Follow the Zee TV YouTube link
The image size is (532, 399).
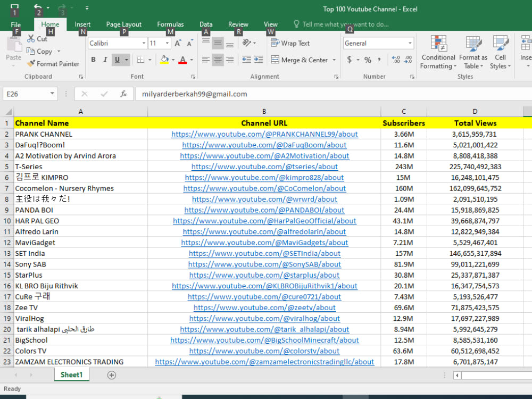tap(264, 307)
